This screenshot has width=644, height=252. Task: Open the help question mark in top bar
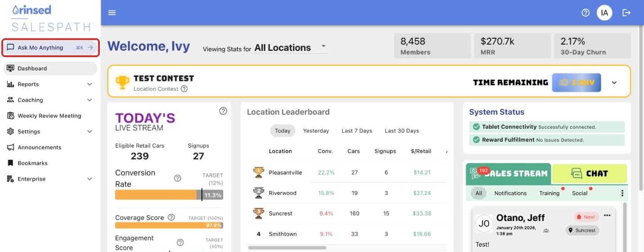pos(586,13)
